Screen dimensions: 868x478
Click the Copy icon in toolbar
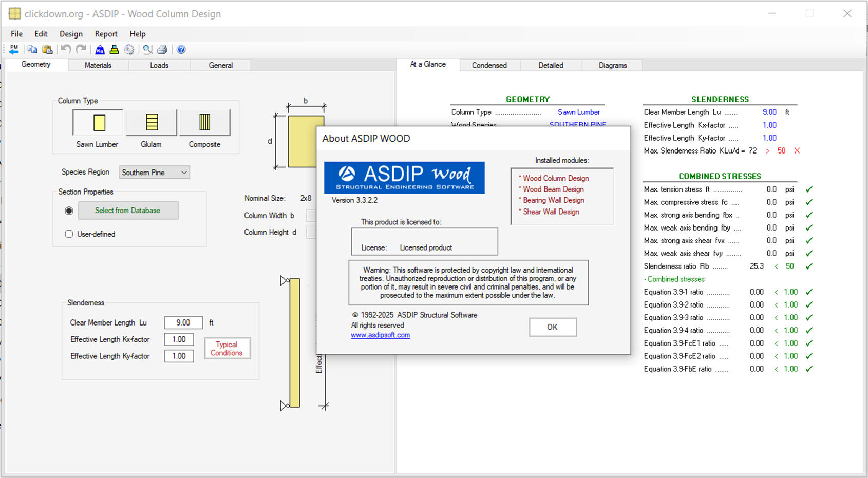pyautogui.click(x=32, y=49)
